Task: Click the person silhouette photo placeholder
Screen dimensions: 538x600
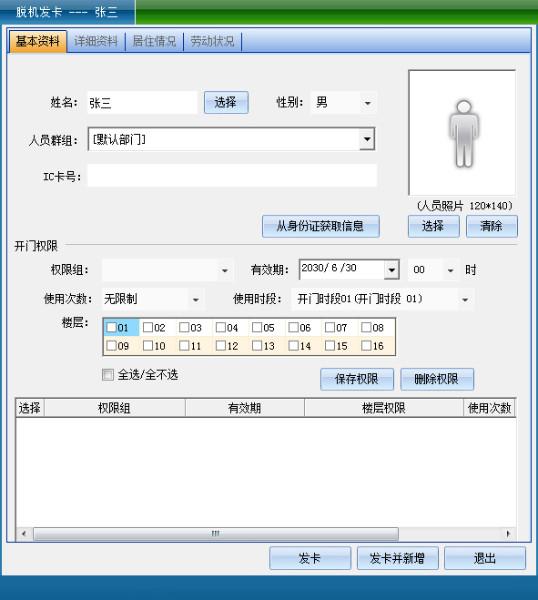Action: click(x=462, y=133)
